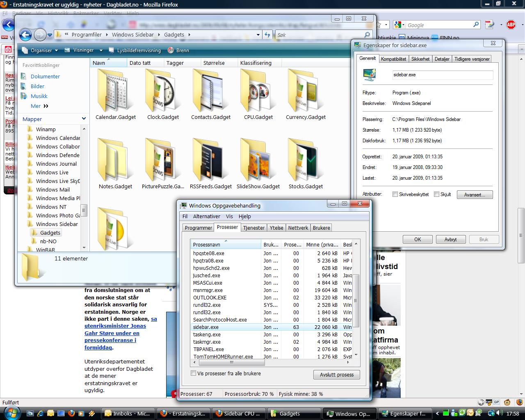Show hidden tray icons arrow
525x420 pixels.
437,413
